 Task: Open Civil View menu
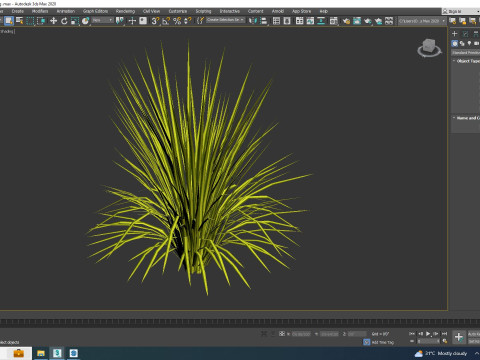coord(151,11)
